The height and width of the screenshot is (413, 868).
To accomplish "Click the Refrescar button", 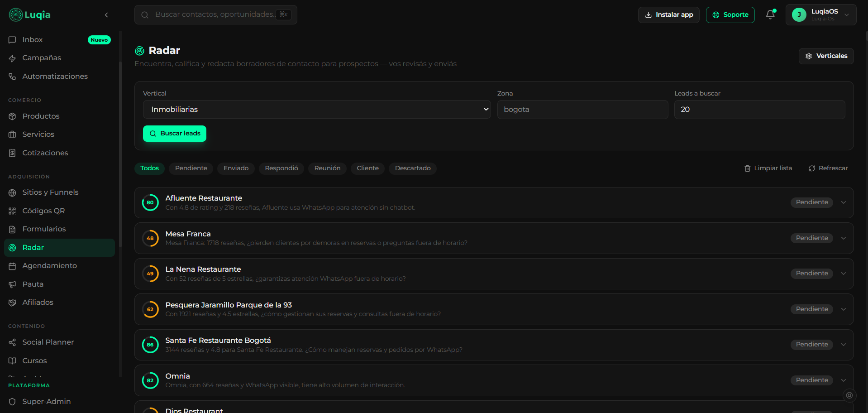I will 828,168.
